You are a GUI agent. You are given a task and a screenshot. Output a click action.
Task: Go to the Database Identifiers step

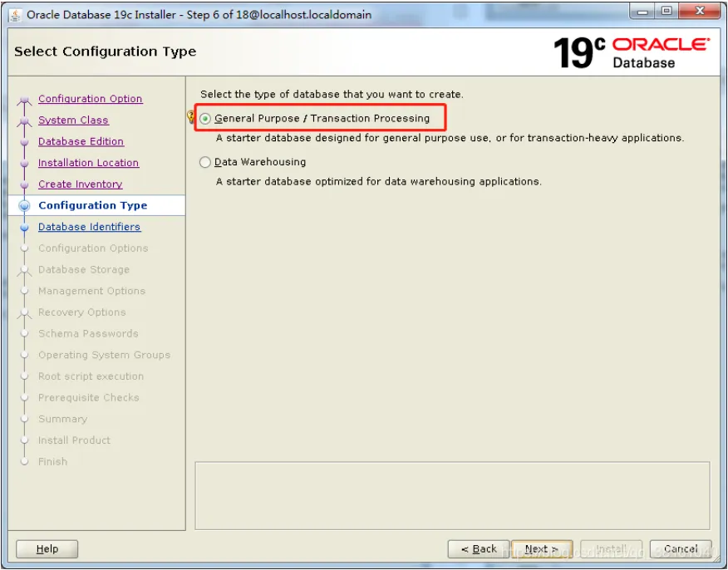tap(89, 227)
